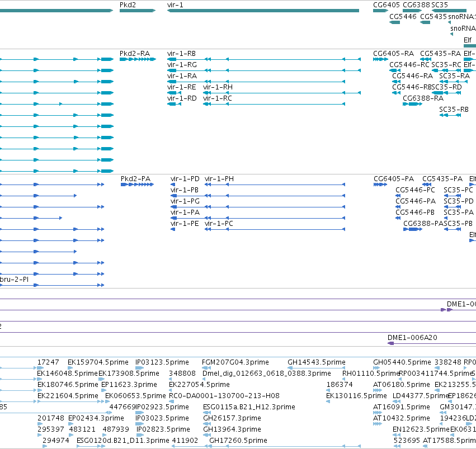Viewport: 476px width, 449px height.
Task: Select protein vir-1-PA
Action: click(185, 212)
